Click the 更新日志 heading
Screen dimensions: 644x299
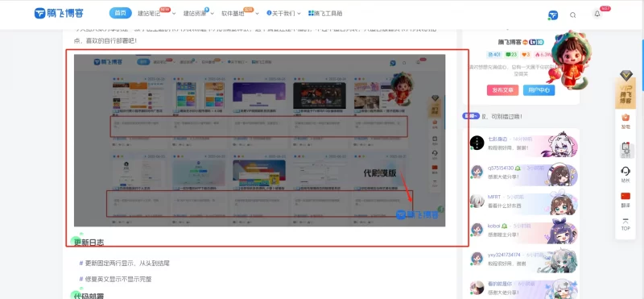coord(89,243)
